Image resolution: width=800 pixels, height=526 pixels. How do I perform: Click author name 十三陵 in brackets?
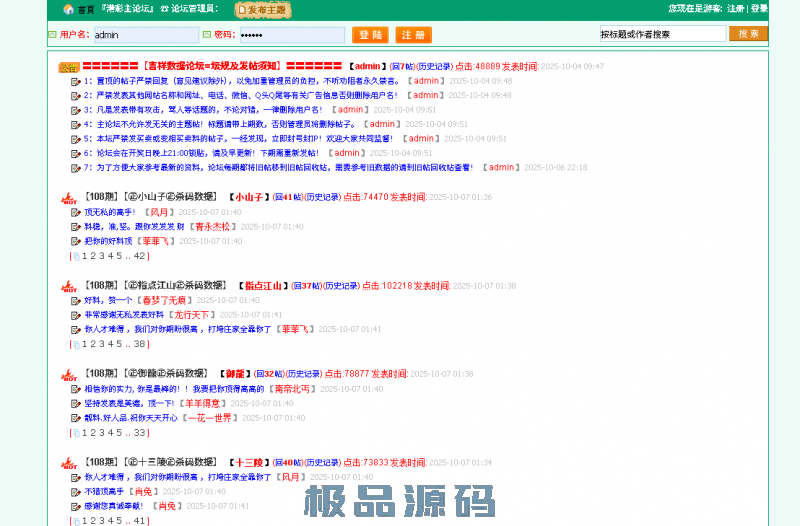249,463
